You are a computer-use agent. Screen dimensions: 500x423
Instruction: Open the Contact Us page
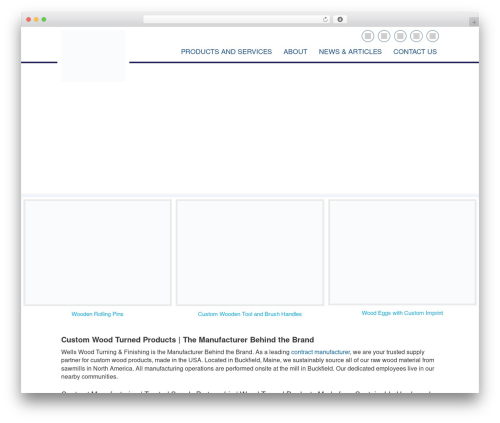pos(415,52)
